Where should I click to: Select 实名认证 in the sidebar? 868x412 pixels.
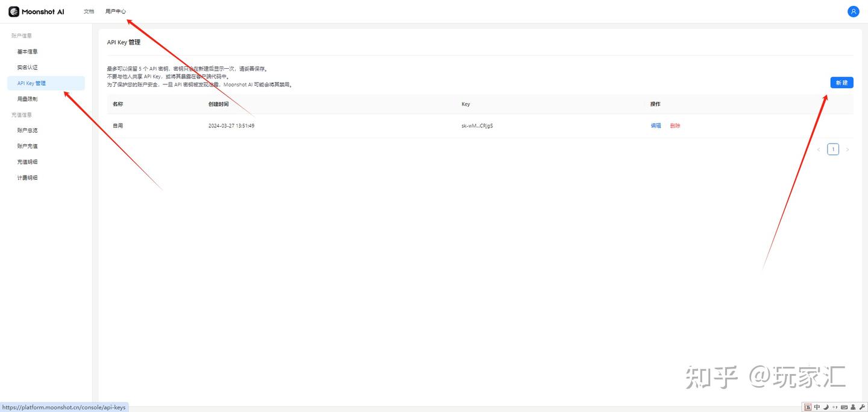pyautogui.click(x=46, y=68)
